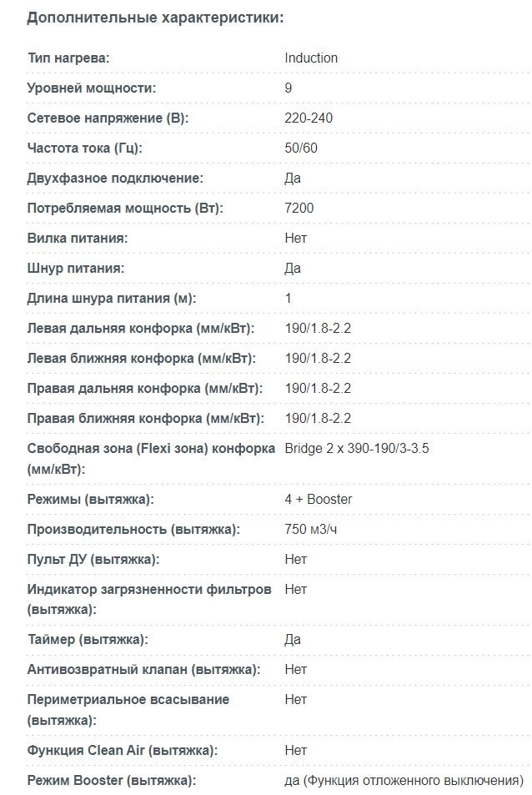The height and width of the screenshot is (795, 532).
Task: Select the '7200' power consumption value
Action: tap(299, 209)
